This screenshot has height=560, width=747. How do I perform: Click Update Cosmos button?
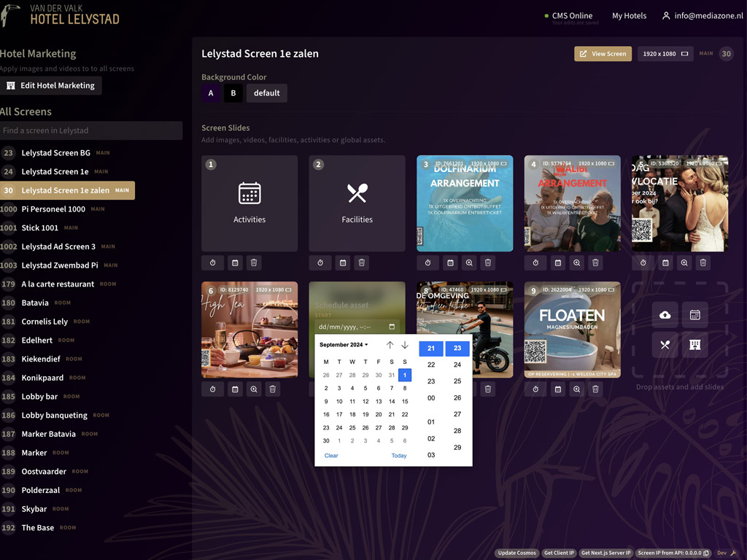pyautogui.click(x=517, y=553)
